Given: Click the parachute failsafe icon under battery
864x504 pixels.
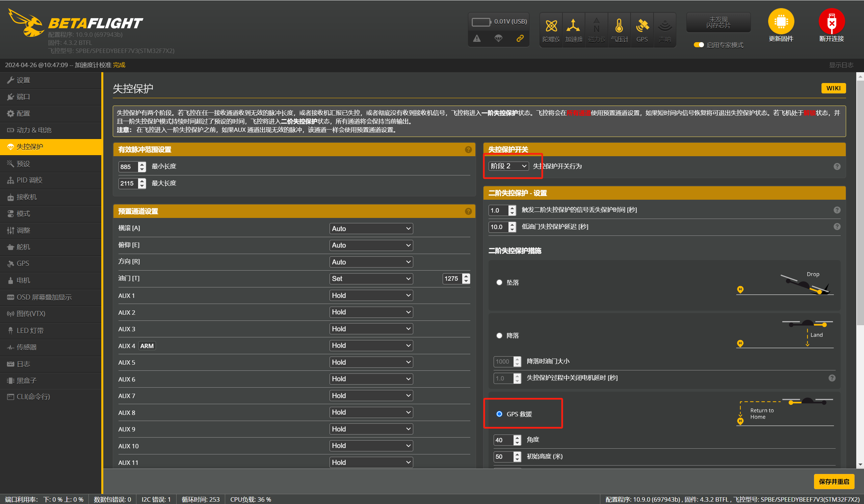Looking at the screenshot, I should 498,38.
